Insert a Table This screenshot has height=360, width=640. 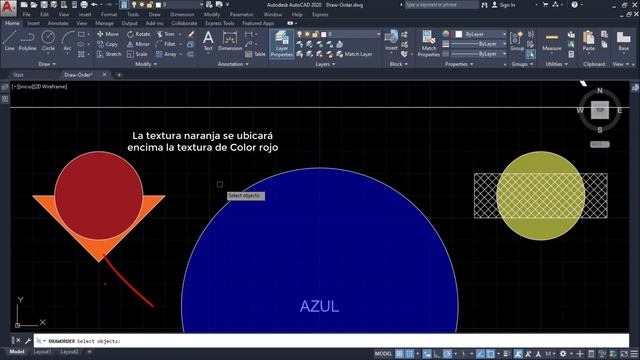(255, 54)
